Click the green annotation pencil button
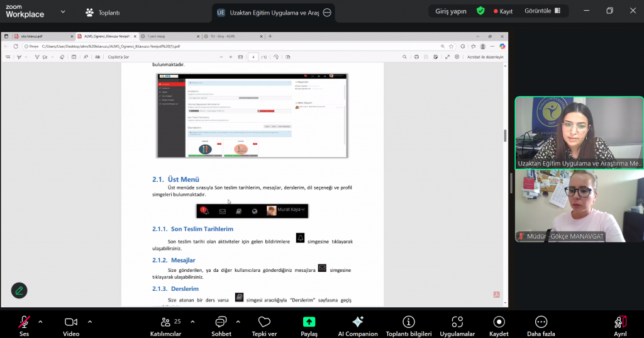Screen dimensions: 644x338 pyautogui.click(x=19, y=290)
